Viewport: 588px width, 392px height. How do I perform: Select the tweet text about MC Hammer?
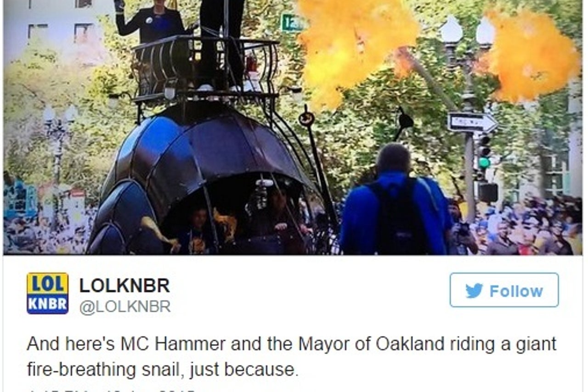291,357
